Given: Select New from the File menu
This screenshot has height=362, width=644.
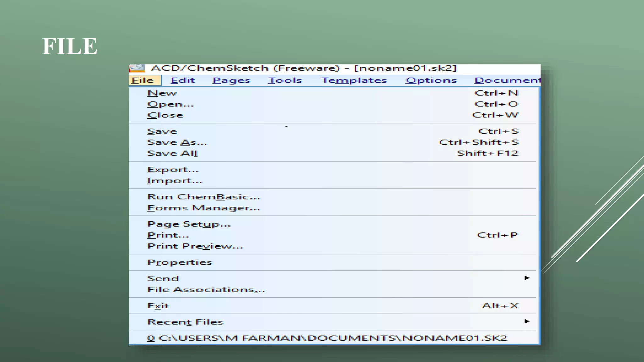Looking at the screenshot, I should tap(162, 93).
